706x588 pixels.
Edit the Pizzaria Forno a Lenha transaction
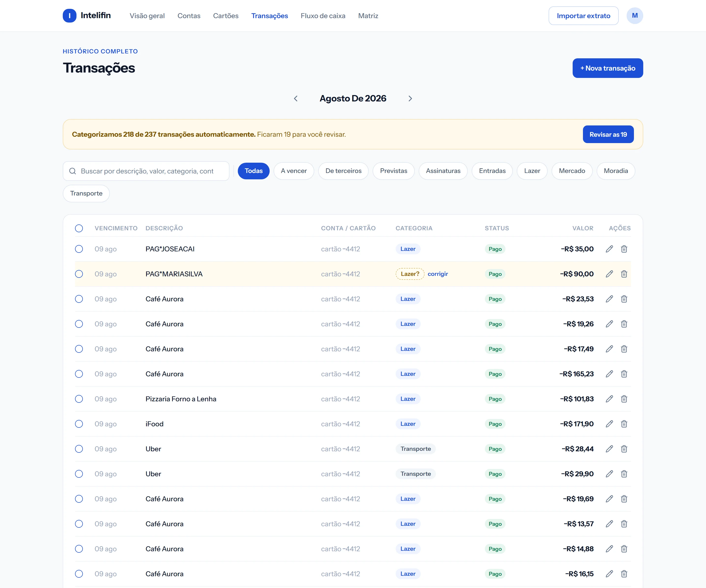click(x=609, y=399)
